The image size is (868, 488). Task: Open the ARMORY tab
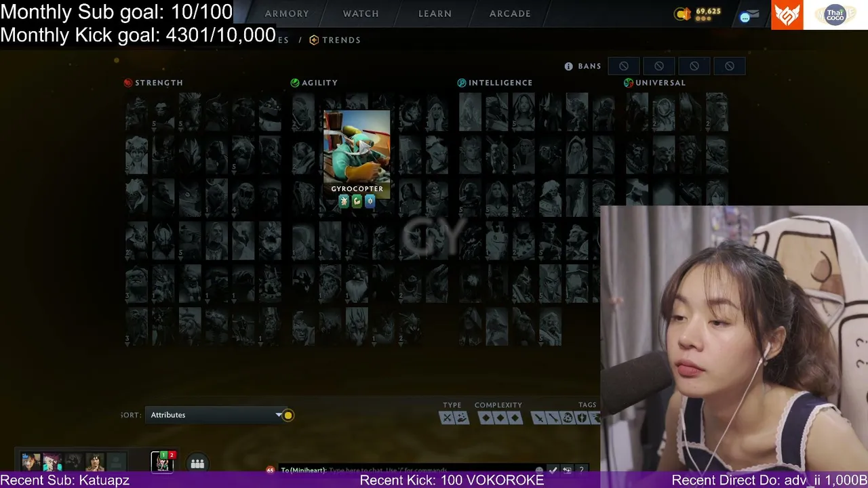(x=287, y=14)
